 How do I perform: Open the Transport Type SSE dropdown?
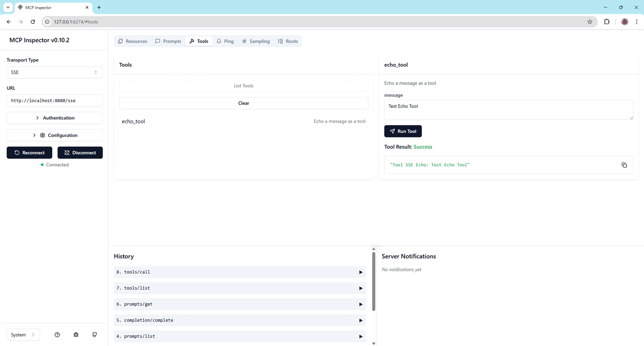click(x=55, y=72)
